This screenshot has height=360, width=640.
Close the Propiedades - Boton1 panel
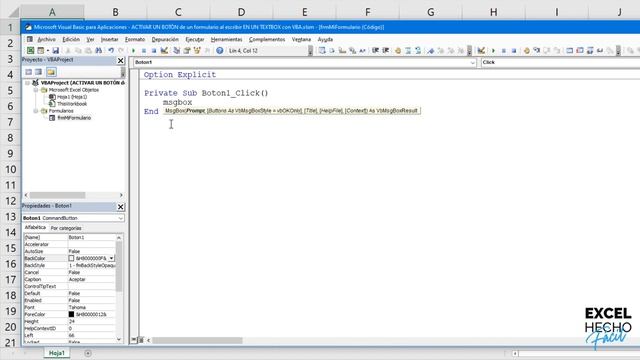[120, 207]
